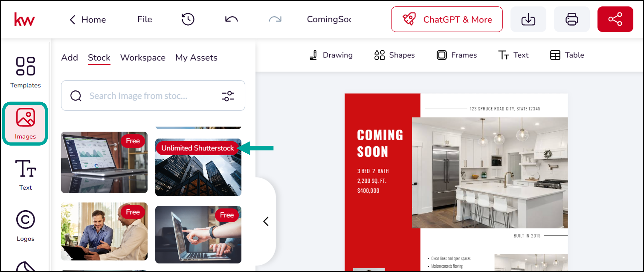This screenshot has width=644, height=272.
Task: Open the Add media tab
Action: (x=70, y=57)
